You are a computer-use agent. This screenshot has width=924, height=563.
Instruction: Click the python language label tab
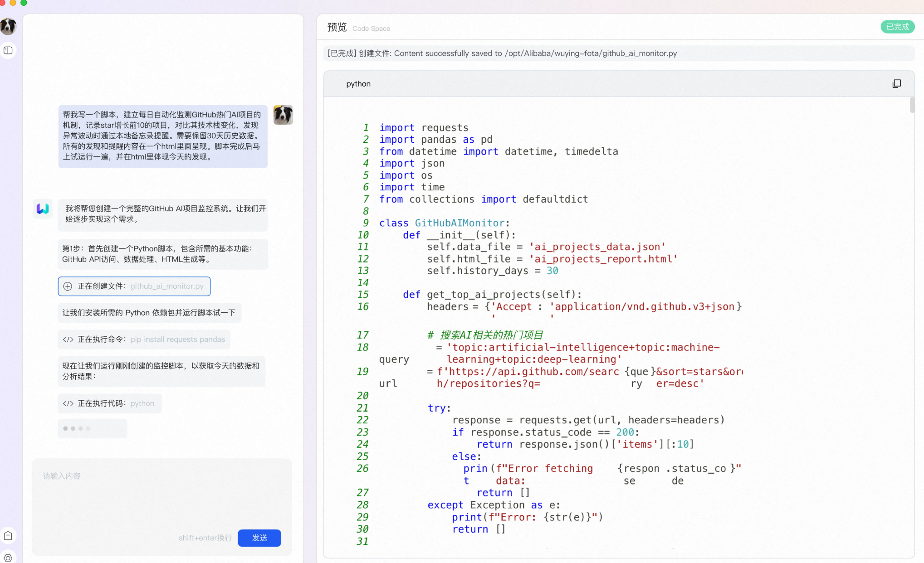pos(358,84)
